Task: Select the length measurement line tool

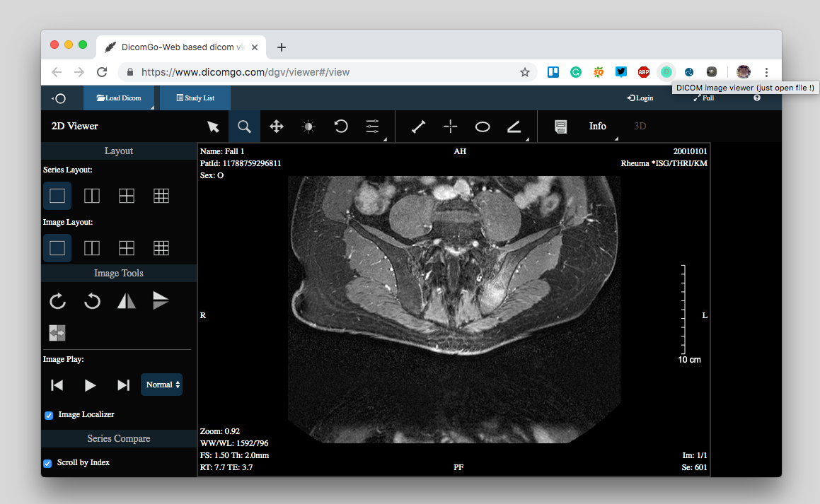Action: click(x=418, y=127)
